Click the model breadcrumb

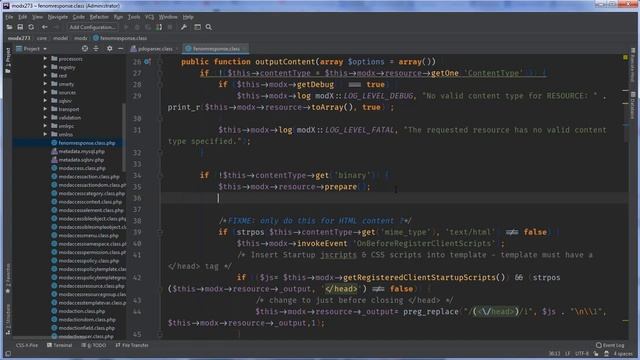pos(60,38)
